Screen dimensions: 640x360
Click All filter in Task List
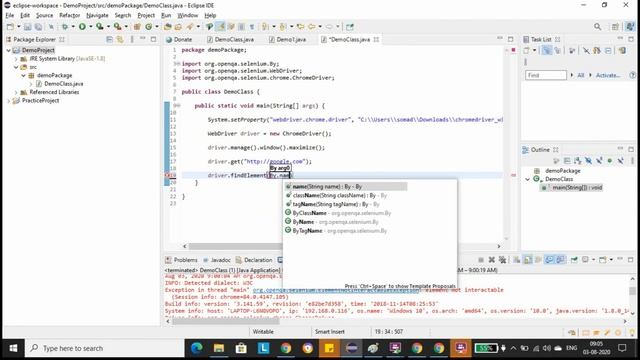pos(580,75)
